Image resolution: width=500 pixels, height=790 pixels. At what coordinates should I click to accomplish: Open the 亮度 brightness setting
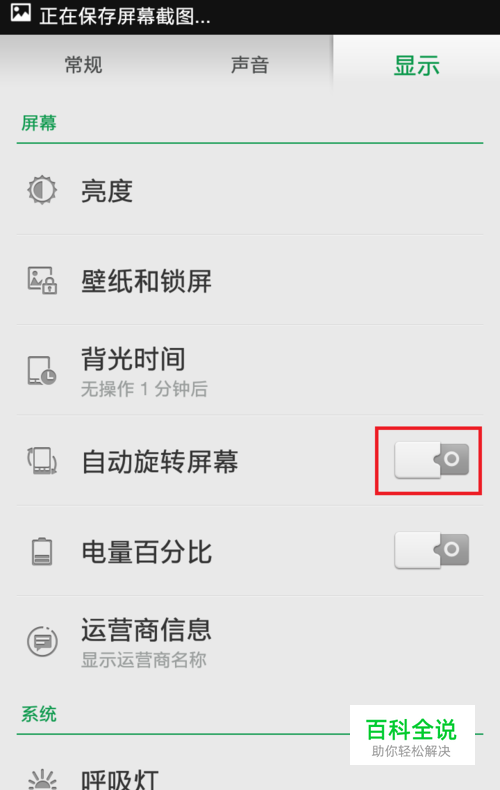pyautogui.click(x=250, y=190)
